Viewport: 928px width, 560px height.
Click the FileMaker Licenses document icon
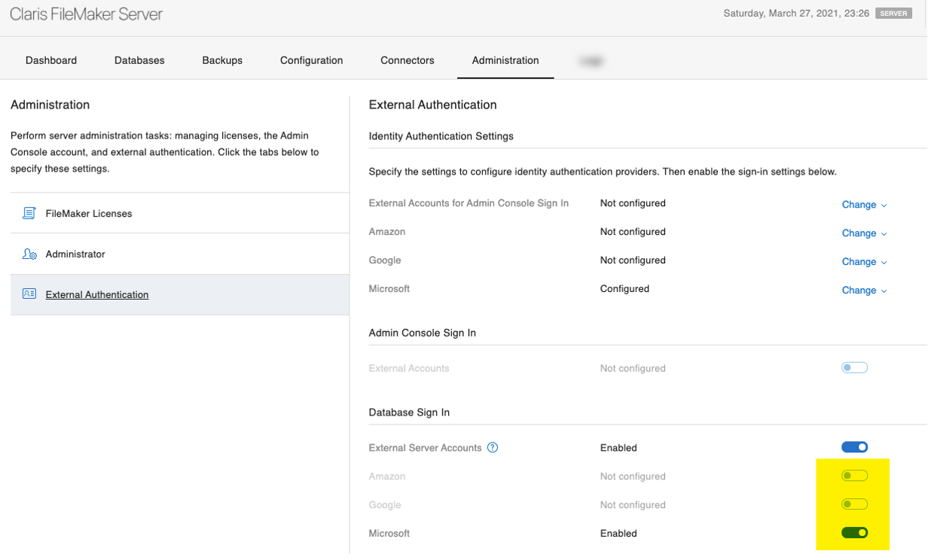click(x=29, y=214)
